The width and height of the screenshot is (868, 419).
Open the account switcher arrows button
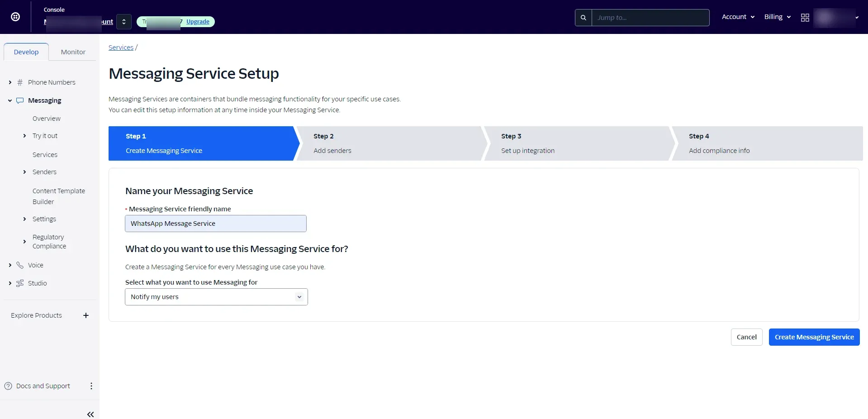tap(124, 22)
